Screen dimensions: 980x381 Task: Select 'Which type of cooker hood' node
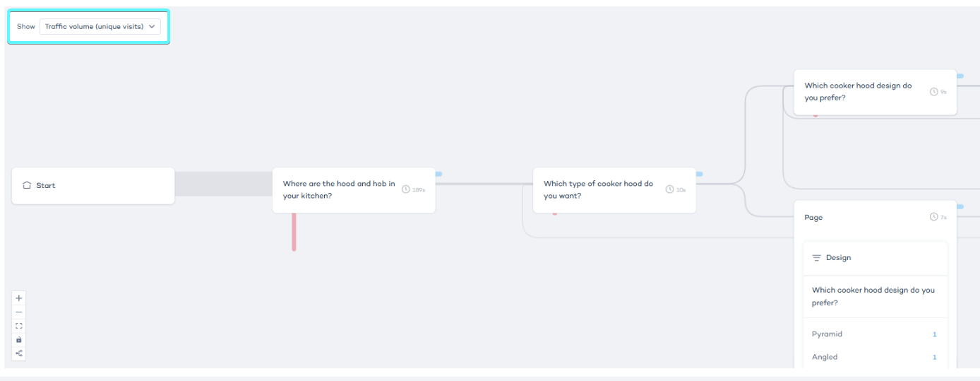click(x=602, y=189)
